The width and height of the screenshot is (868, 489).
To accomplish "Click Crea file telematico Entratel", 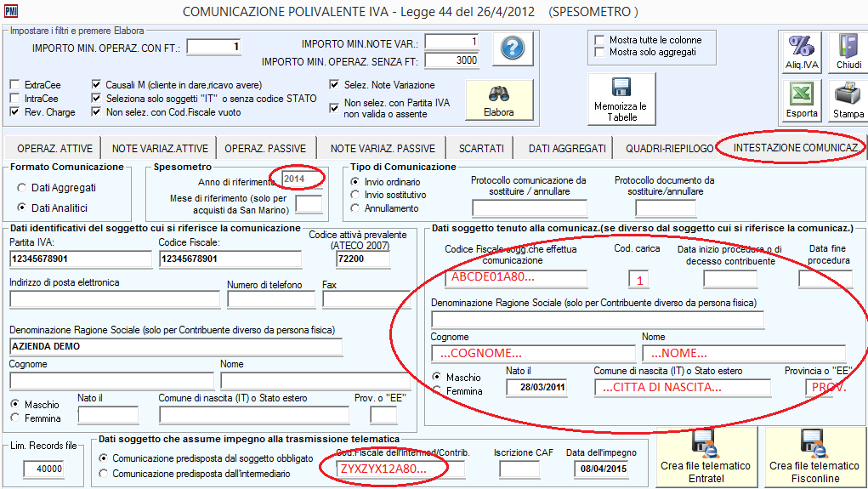I will [706, 458].
